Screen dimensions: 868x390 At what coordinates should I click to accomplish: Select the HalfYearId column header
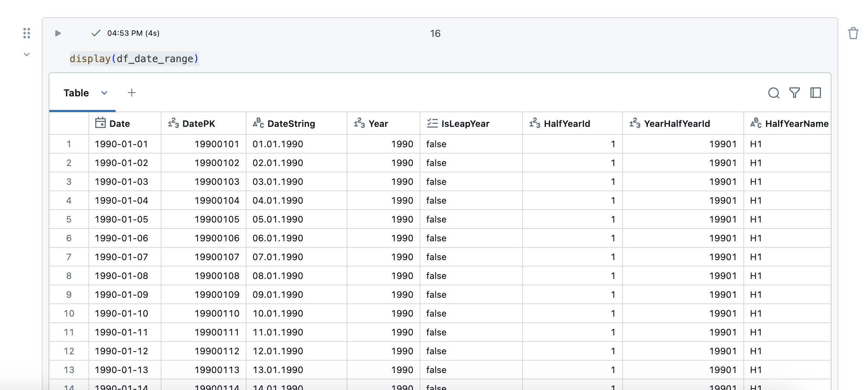pos(566,123)
